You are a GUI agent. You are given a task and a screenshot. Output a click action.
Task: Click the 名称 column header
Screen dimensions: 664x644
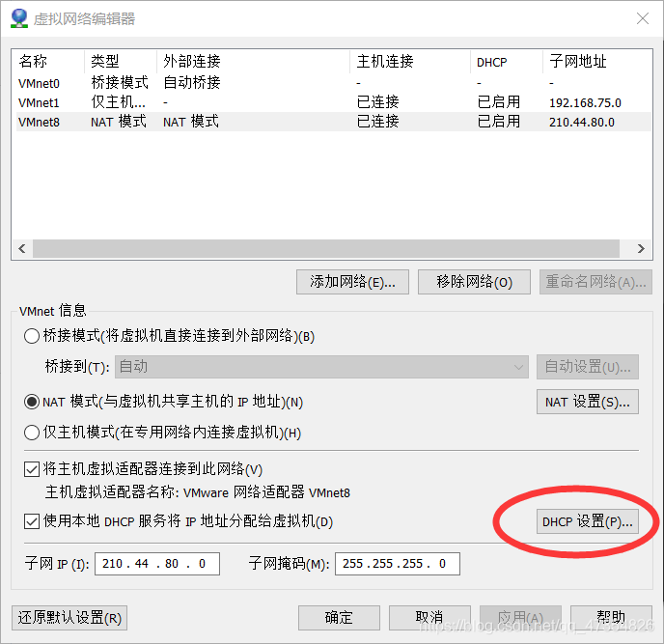(48, 62)
